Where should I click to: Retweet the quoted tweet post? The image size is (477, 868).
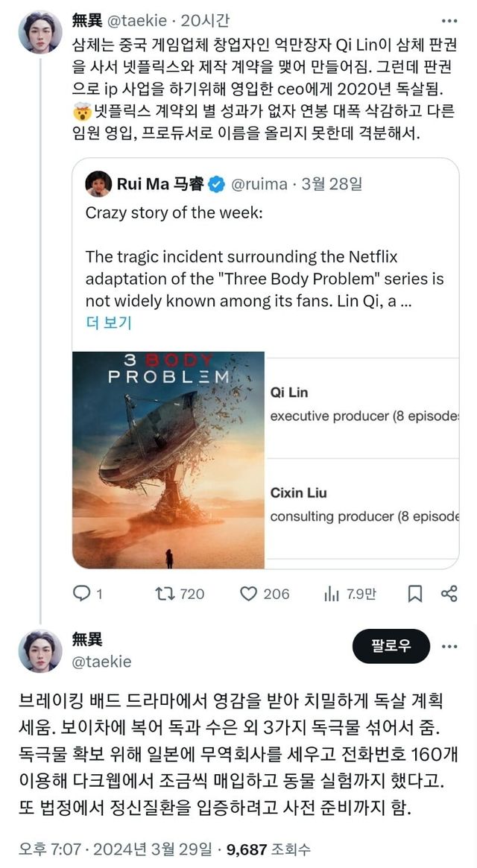pyautogui.click(x=162, y=593)
